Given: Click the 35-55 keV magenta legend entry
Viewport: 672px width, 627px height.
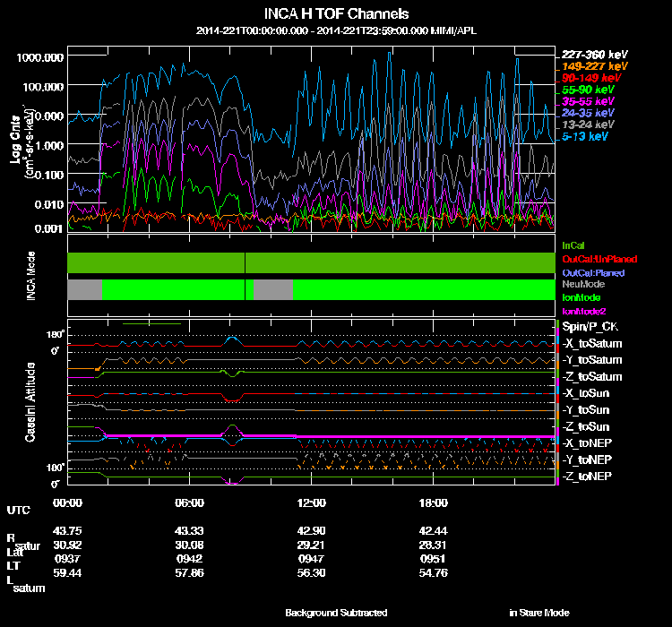Looking at the screenshot, I should pyautogui.click(x=587, y=102).
